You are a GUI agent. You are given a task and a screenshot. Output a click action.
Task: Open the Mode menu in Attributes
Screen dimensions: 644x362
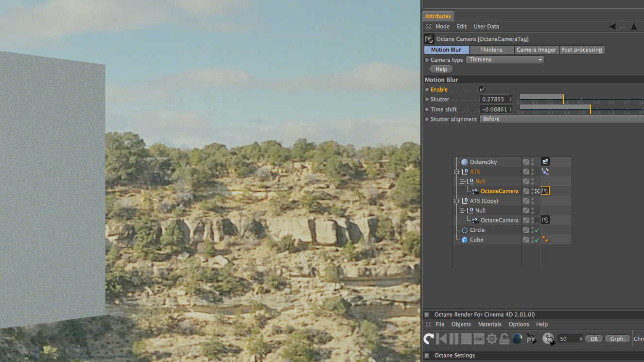click(442, 27)
